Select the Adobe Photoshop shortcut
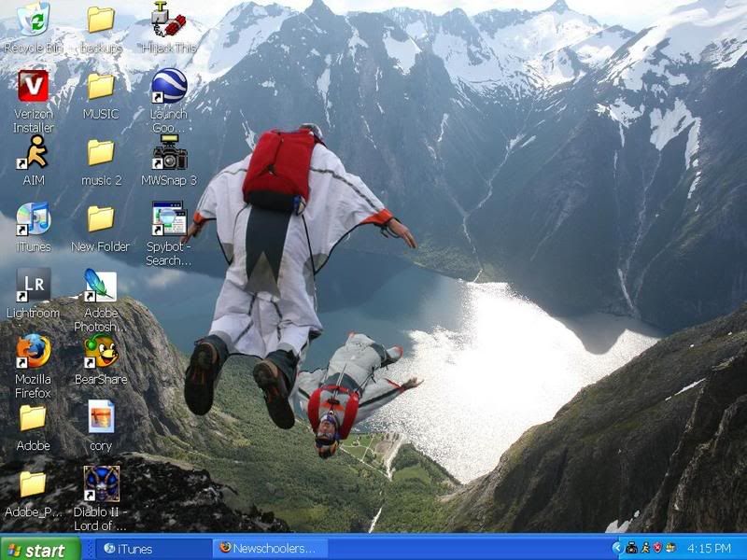Viewport: 747px width, 560px height. tap(101, 286)
